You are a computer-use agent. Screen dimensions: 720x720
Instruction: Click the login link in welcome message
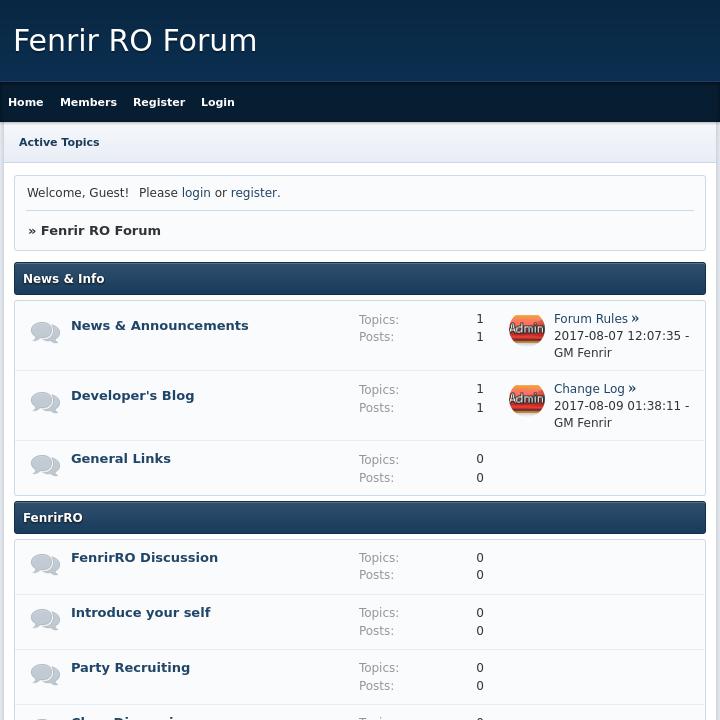[x=196, y=193]
